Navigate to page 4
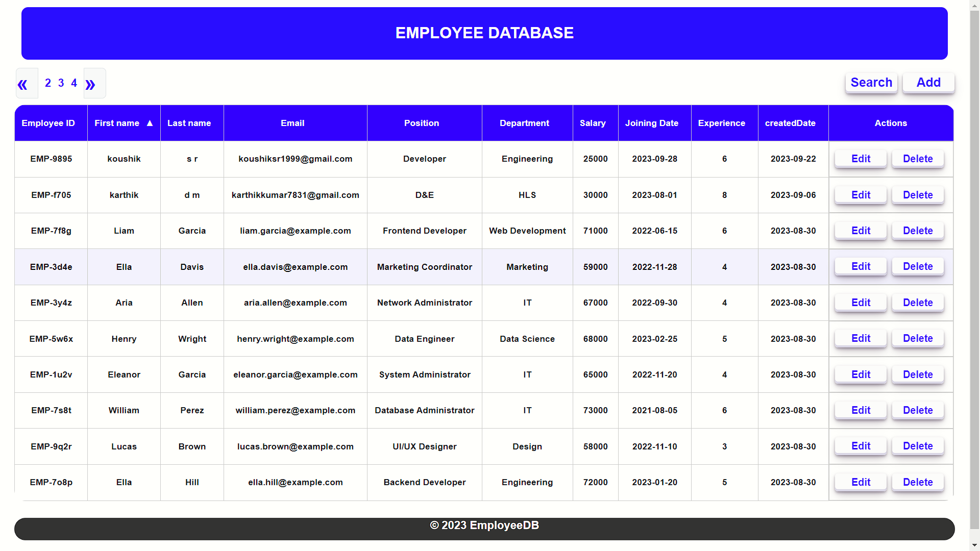 click(x=74, y=83)
